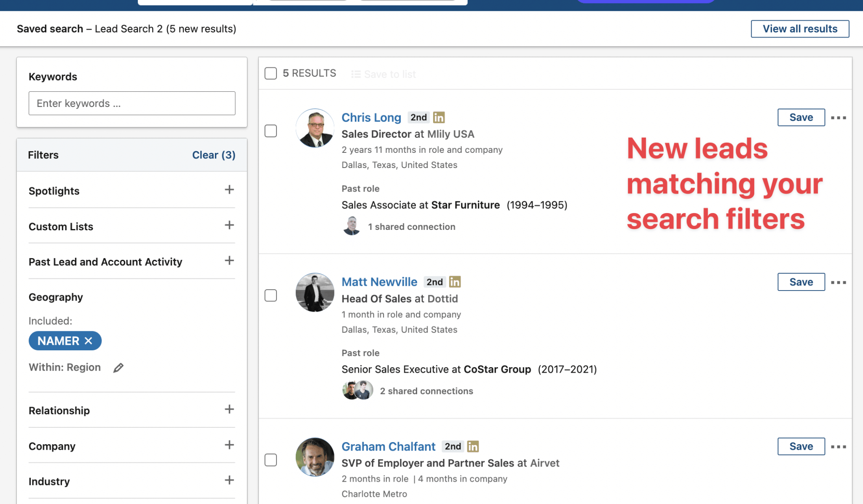Open Chris Long's profile name link

pyautogui.click(x=371, y=117)
